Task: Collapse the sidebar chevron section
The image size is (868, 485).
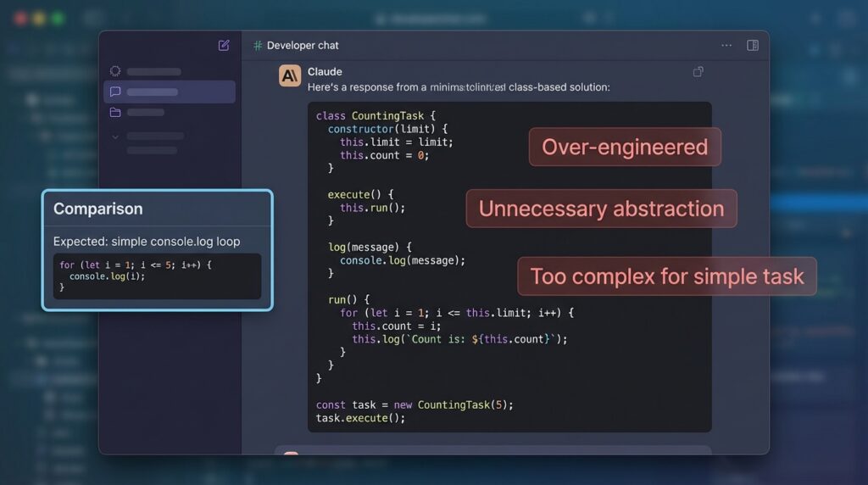Action: (115, 137)
